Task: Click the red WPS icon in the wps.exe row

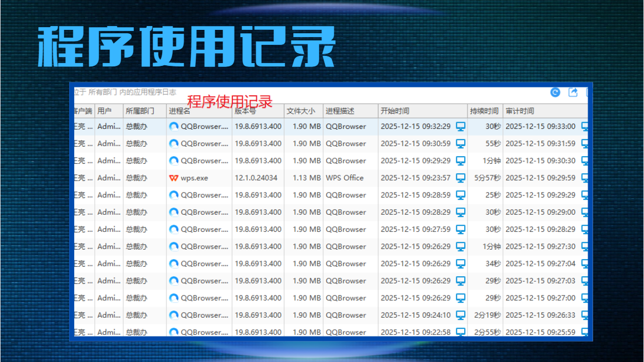Action: [x=174, y=178]
